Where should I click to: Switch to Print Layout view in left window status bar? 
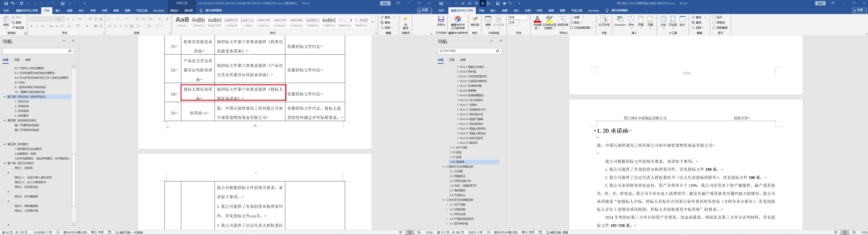click(x=410, y=232)
